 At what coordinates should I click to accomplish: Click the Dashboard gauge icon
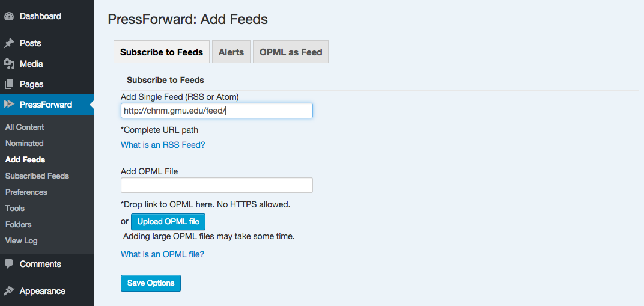click(9, 17)
